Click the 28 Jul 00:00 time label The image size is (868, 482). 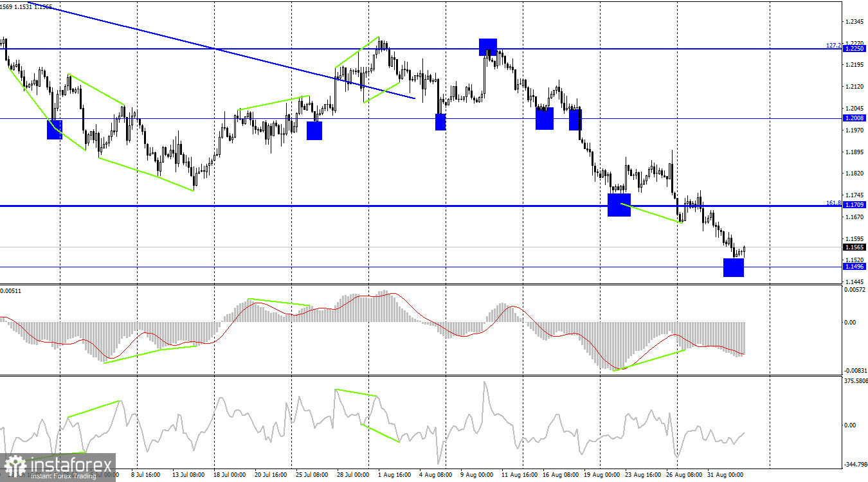[353, 475]
